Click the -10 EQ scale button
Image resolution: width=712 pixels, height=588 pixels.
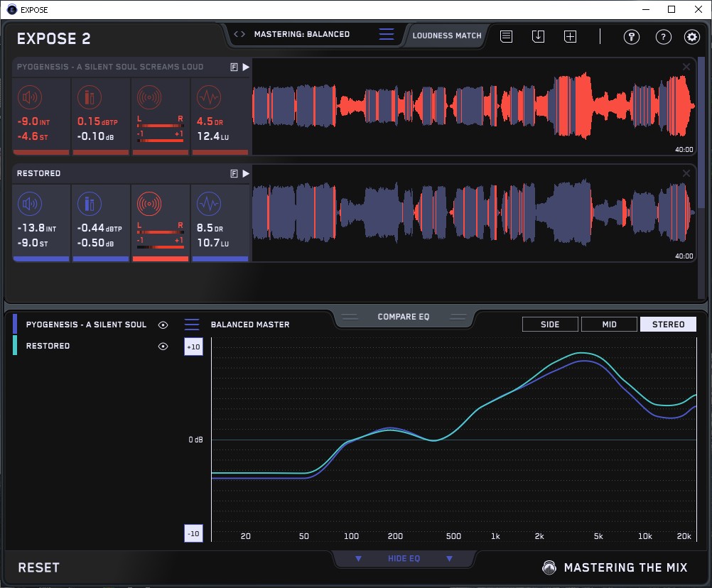point(193,533)
